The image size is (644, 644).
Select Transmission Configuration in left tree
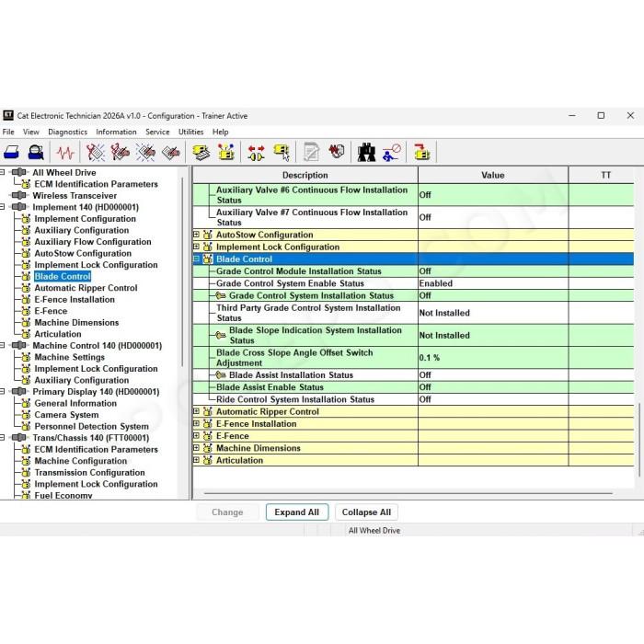(x=89, y=472)
